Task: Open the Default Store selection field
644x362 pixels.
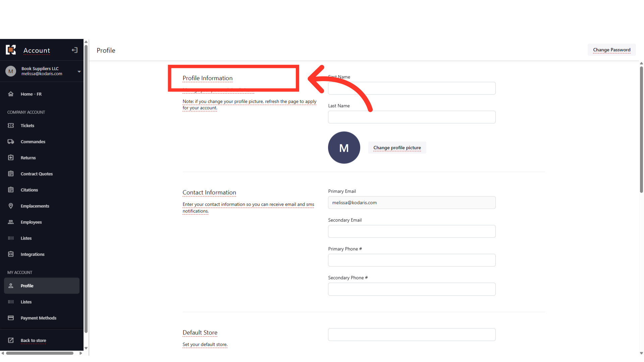Action: (x=412, y=335)
